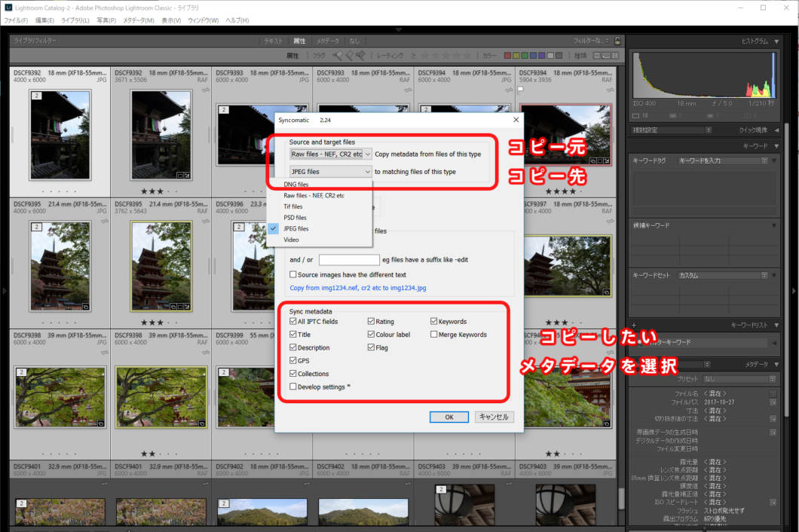
Task: Check the Merge Keywords option
Action: pos(434,335)
